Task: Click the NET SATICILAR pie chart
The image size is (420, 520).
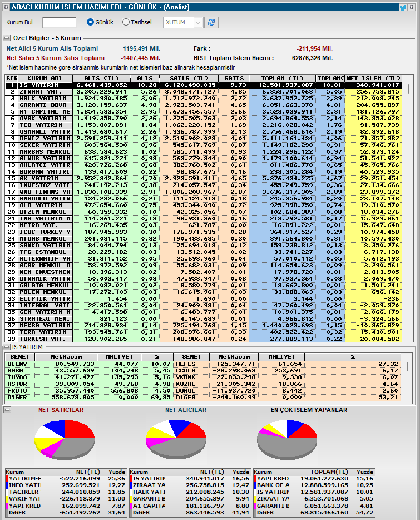Action: [65, 440]
